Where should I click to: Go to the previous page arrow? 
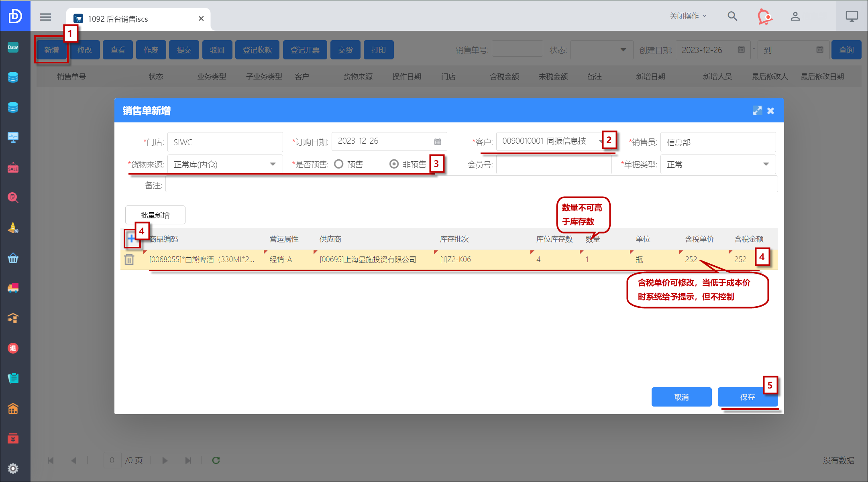pyautogui.click(x=74, y=460)
